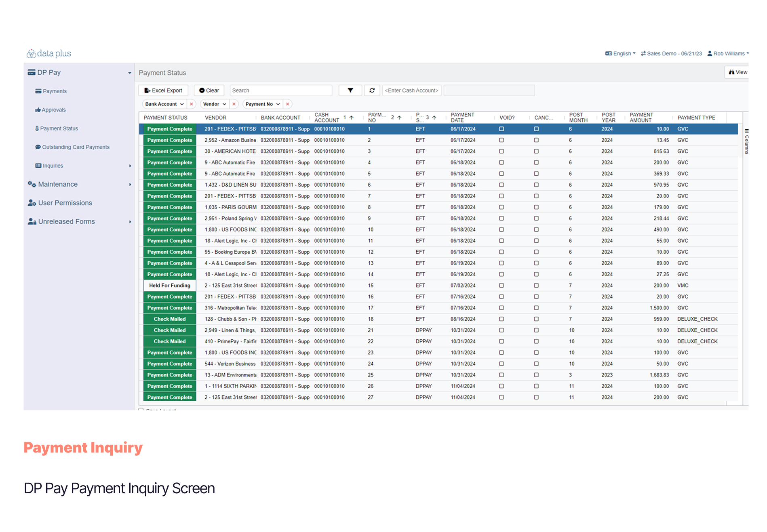Click the Clear button
The width and height of the screenshot is (767, 532).
209,90
